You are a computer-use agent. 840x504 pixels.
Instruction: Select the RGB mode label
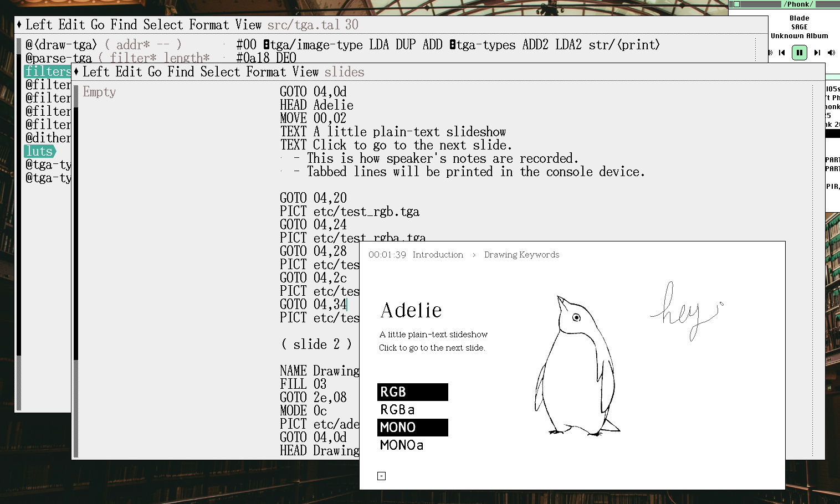point(412,392)
